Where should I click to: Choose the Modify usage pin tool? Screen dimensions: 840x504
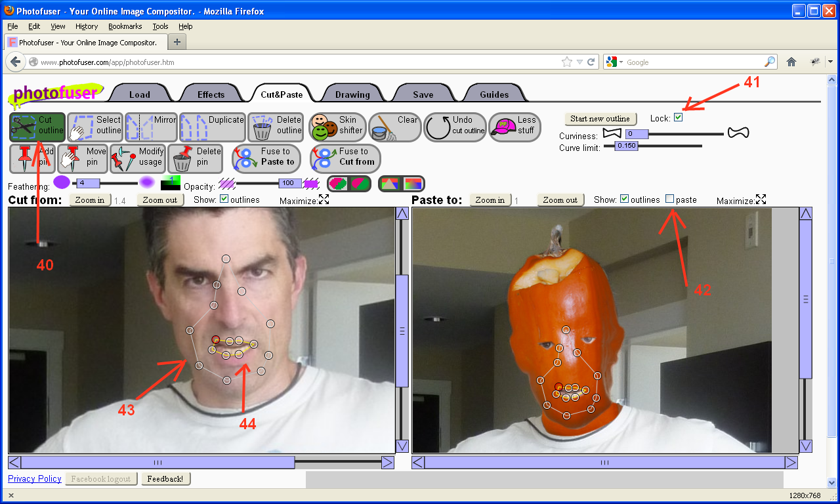click(x=137, y=159)
